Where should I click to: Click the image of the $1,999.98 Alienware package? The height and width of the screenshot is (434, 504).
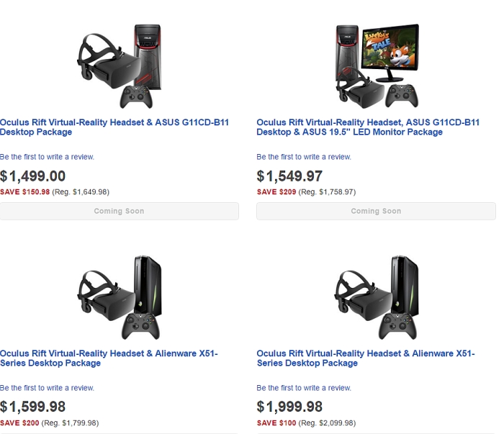coord(376,295)
